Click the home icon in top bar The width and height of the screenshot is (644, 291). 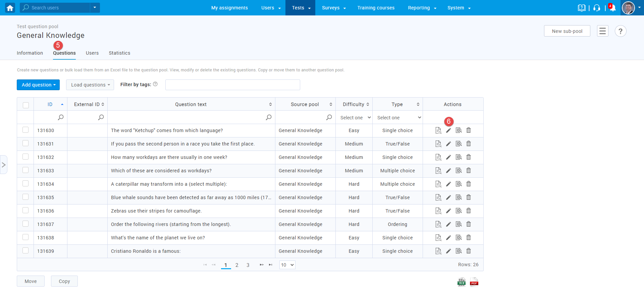click(10, 8)
